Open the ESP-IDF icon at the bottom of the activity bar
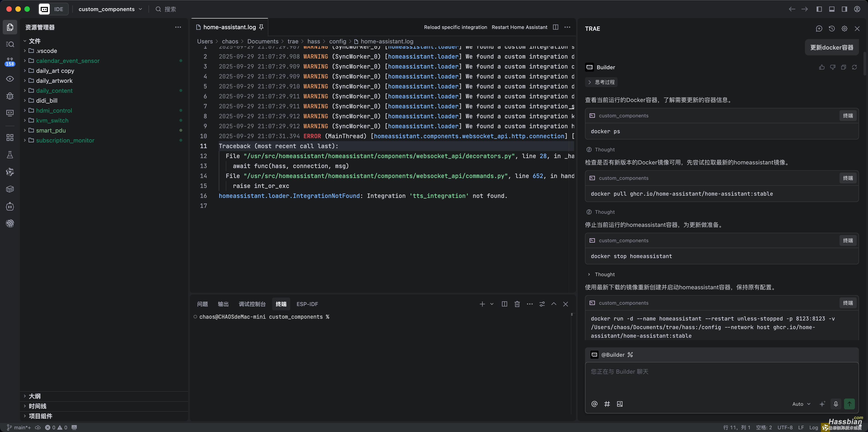Image resolution: width=868 pixels, height=432 pixels. [x=10, y=223]
